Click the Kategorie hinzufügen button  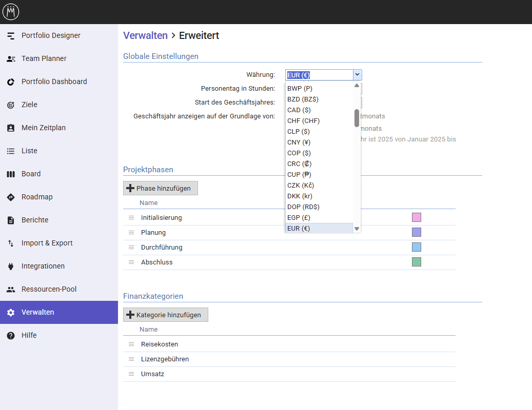[166, 315]
